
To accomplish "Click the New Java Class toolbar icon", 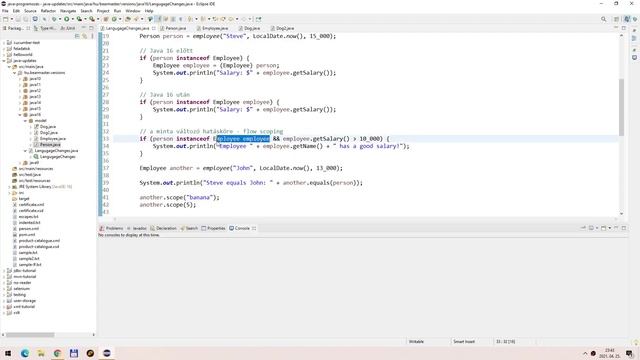I will coord(114,19).
